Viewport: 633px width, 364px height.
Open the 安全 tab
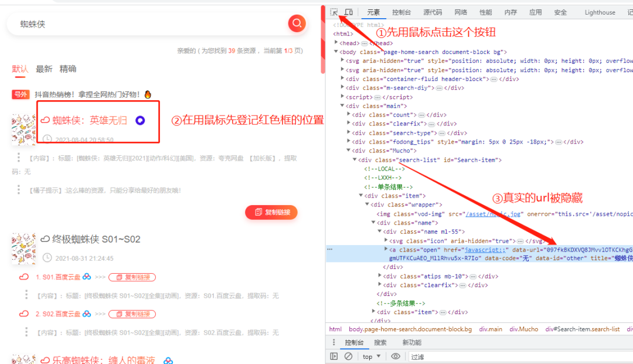[560, 12]
